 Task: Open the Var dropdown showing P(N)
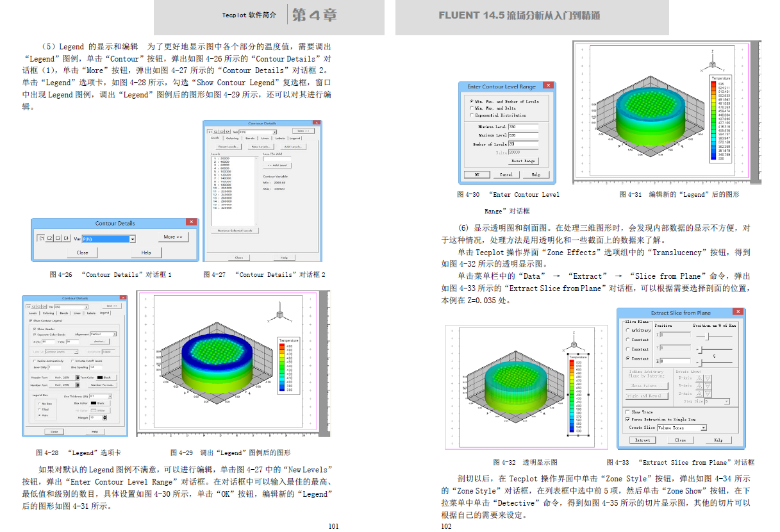pyautogui.click(x=133, y=239)
